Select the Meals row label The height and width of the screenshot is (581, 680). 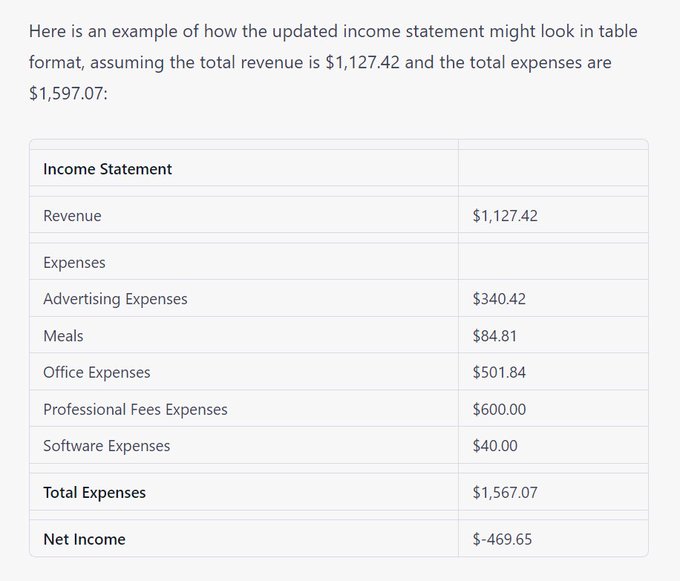(x=63, y=336)
